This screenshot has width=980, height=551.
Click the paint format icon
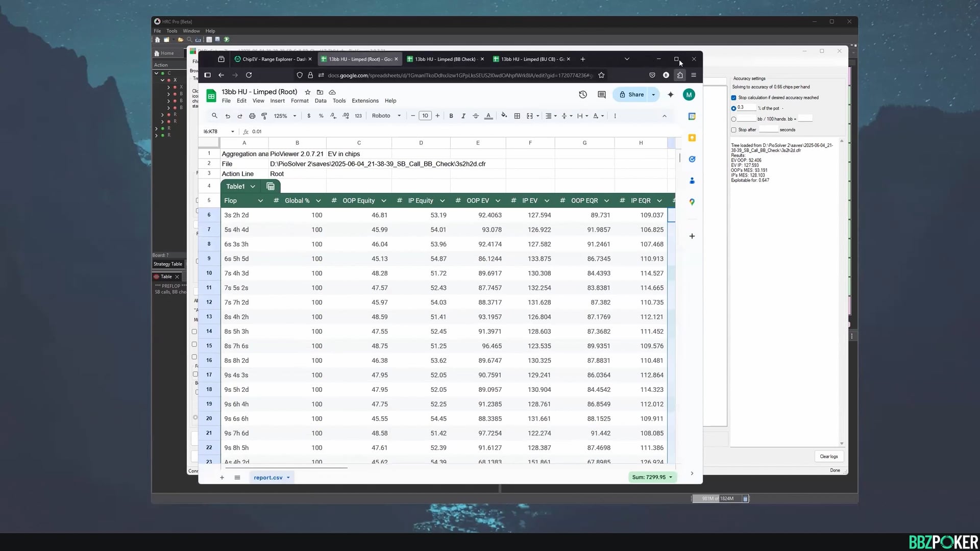tap(264, 116)
